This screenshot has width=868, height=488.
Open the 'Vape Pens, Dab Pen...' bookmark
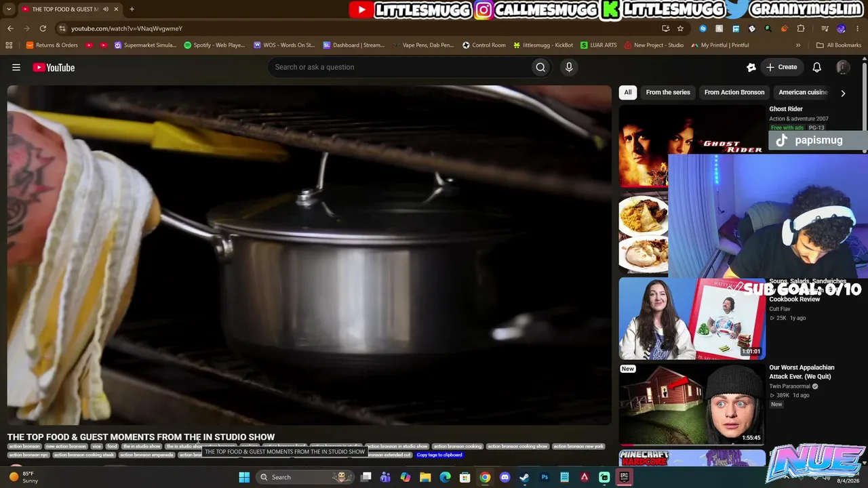[423, 45]
